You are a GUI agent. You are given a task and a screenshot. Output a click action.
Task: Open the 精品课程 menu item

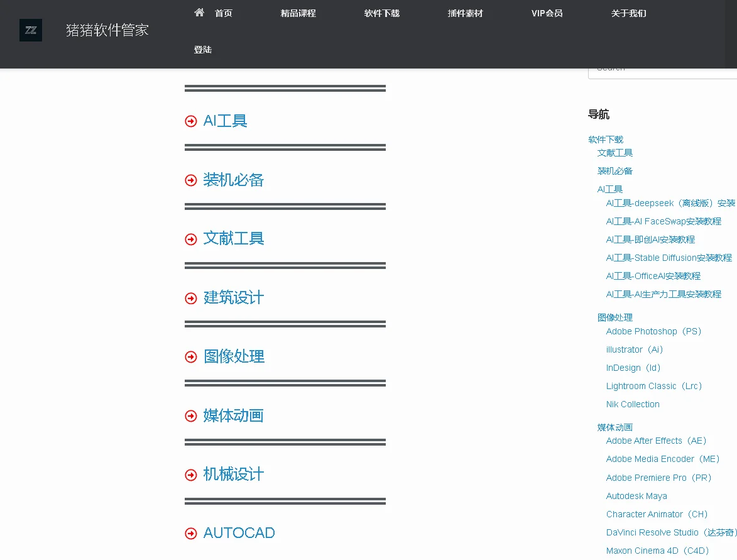[x=297, y=13]
